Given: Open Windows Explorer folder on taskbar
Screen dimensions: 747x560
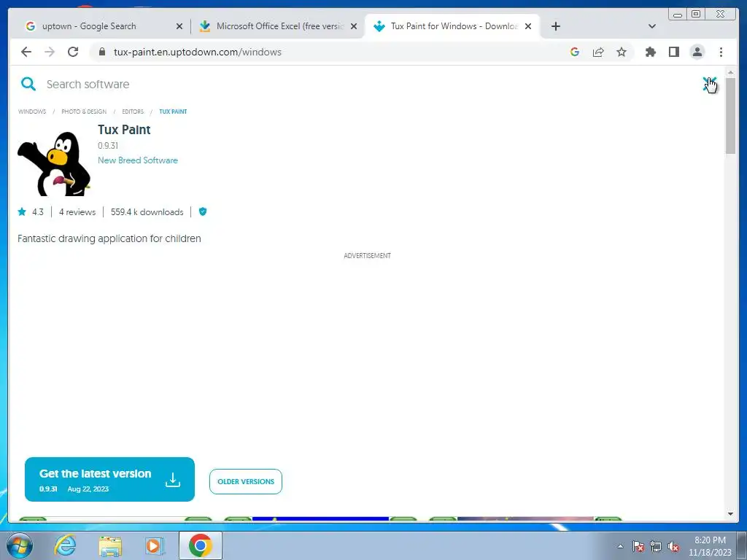Looking at the screenshot, I should (110, 545).
